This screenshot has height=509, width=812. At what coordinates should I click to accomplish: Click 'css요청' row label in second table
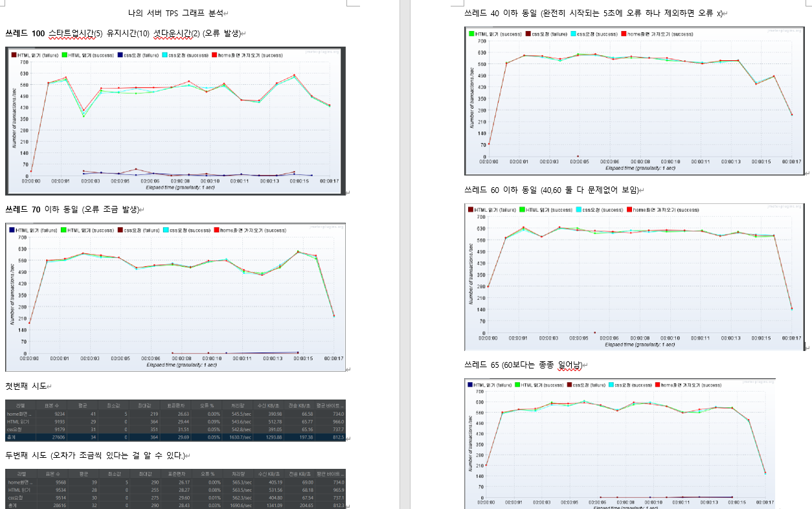(16, 497)
